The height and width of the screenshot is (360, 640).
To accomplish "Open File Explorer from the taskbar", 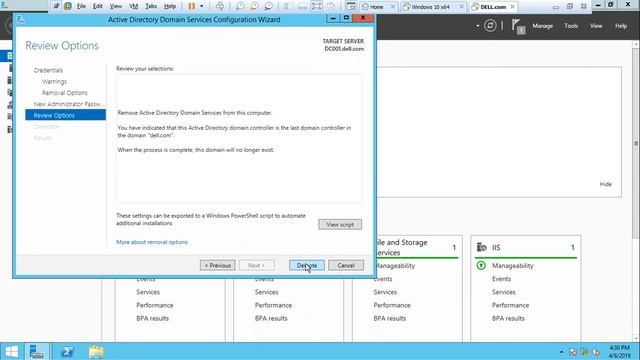I will pyautogui.click(x=96, y=351).
